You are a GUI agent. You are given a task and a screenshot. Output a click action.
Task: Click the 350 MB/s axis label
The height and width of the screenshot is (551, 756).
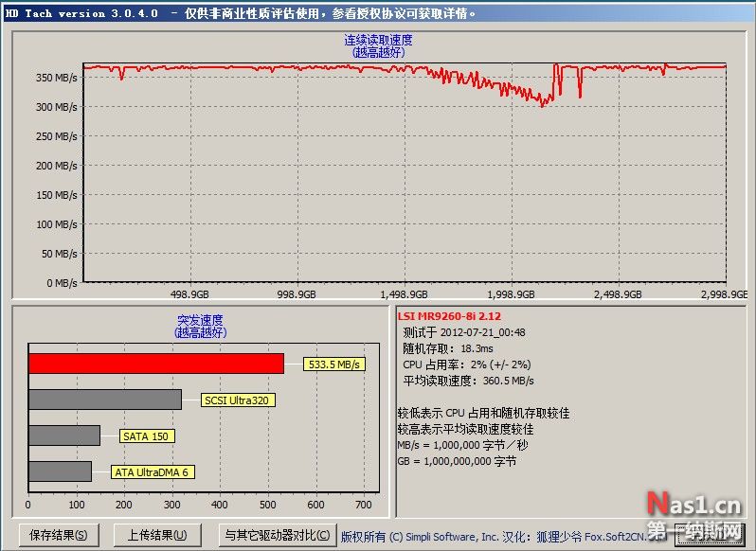pyautogui.click(x=57, y=78)
